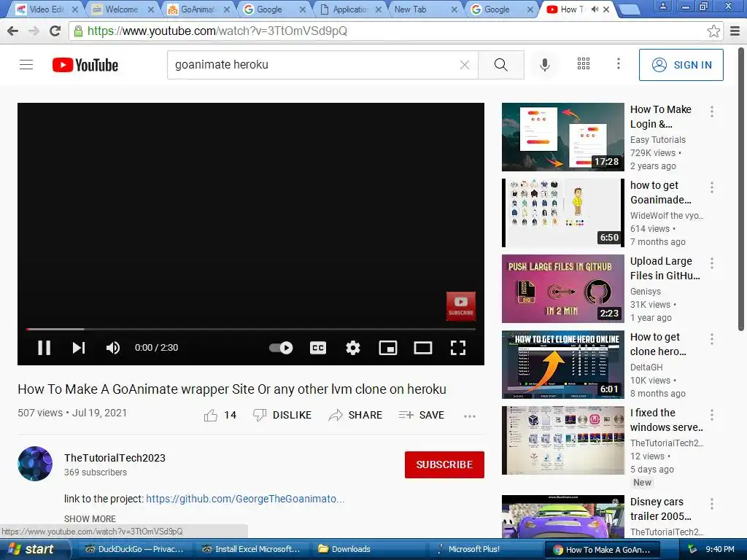Viewport: 747px width, 560px height.
Task: Open more actions ellipsis under the video
Action: click(470, 416)
